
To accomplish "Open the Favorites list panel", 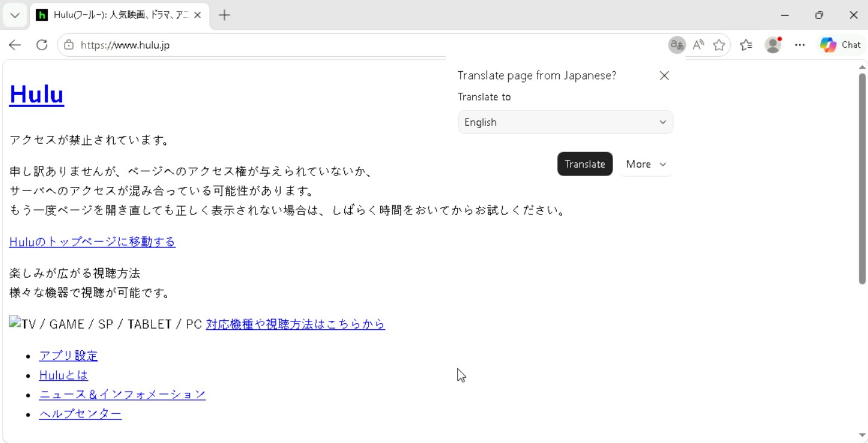I will click(746, 45).
